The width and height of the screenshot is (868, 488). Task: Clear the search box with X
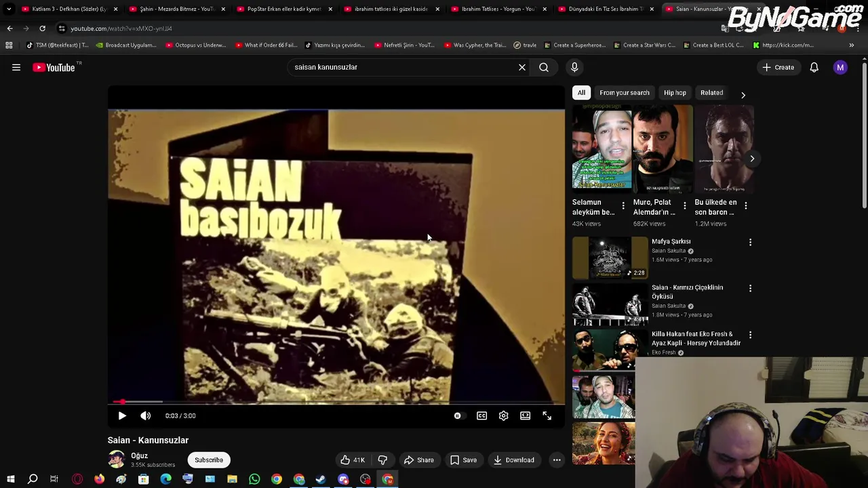522,67
